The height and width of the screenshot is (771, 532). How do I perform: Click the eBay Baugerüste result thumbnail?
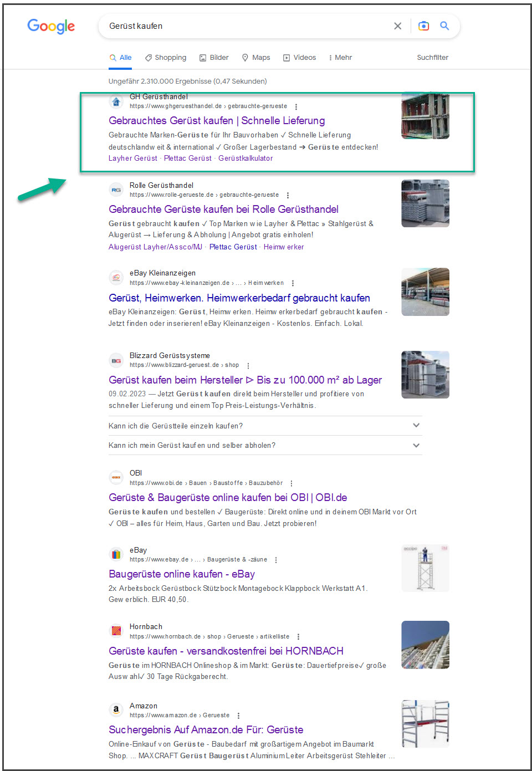coord(425,568)
